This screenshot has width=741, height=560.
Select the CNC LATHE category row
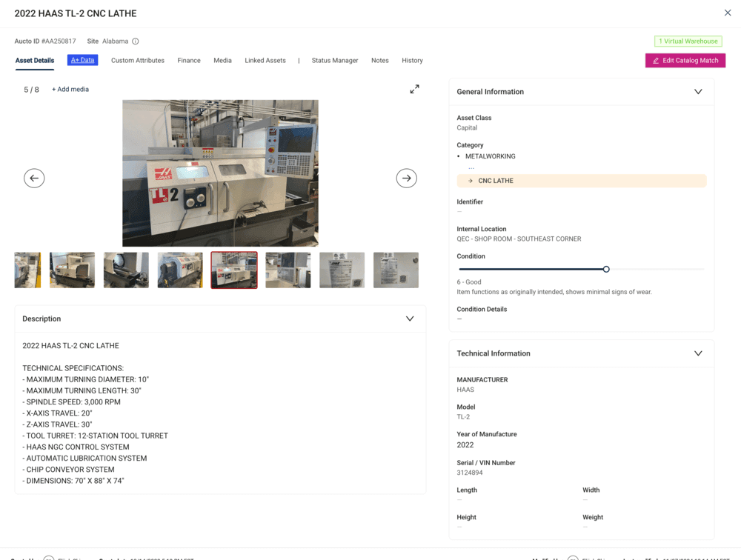581,181
